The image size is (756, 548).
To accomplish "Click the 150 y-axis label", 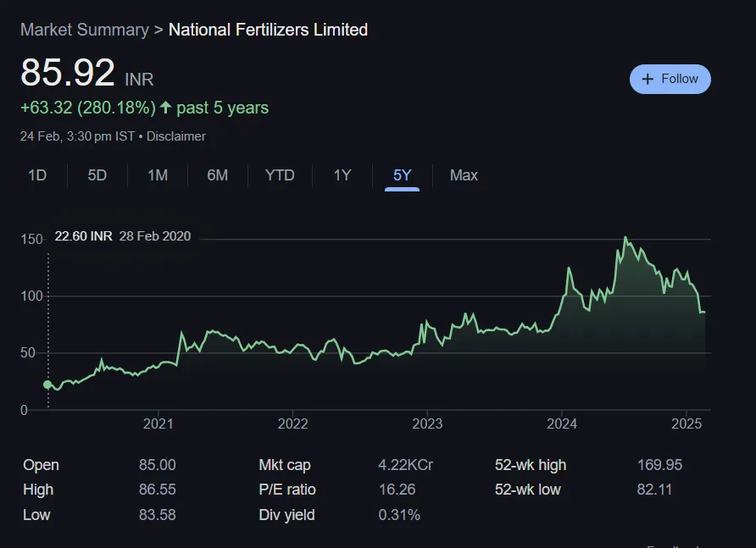I will point(32,240).
